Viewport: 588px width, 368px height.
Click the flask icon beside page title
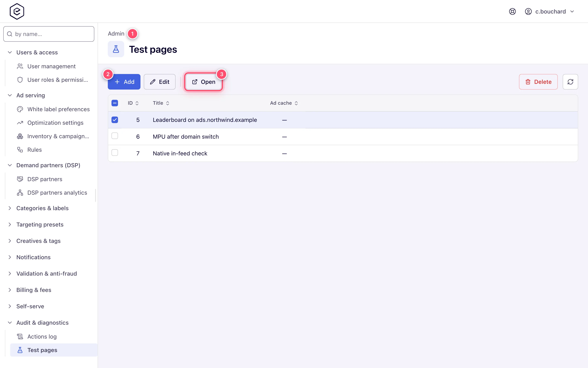pyautogui.click(x=116, y=49)
